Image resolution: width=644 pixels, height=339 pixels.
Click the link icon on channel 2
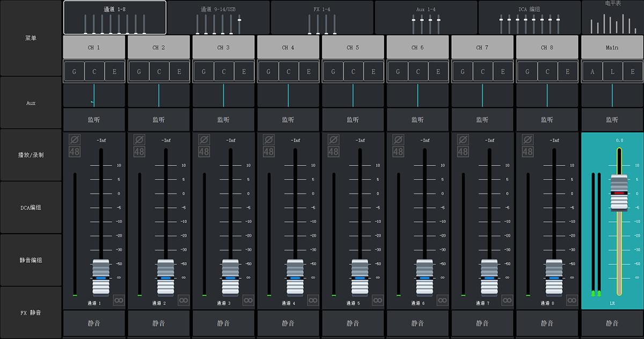(184, 300)
